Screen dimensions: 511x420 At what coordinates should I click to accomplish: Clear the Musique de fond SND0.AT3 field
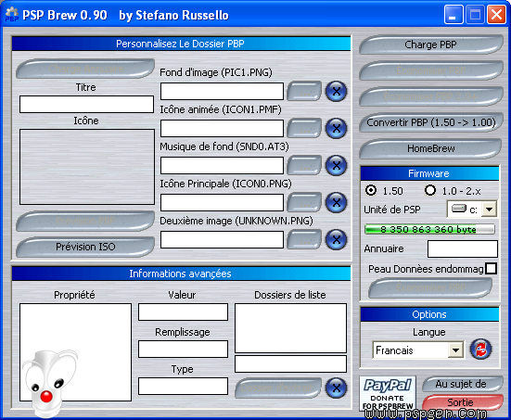point(336,166)
